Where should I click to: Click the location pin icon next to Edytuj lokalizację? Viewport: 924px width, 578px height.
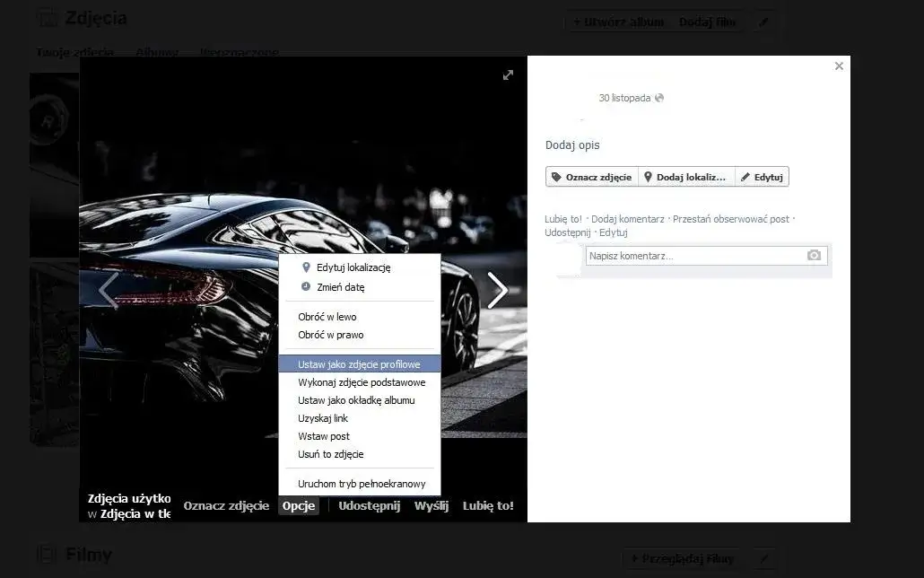coord(306,267)
